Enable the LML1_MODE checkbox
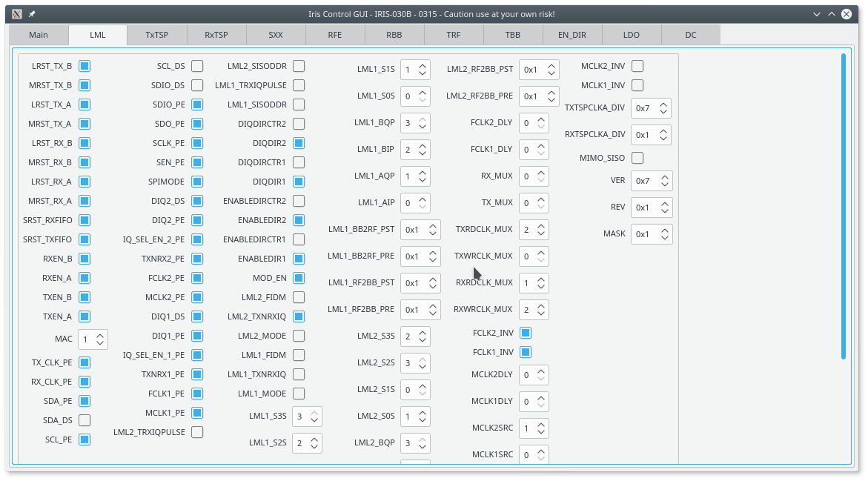Viewport: 868px width, 481px height. (299, 394)
